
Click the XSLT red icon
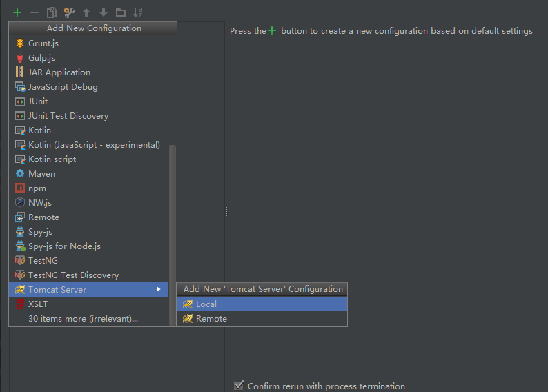click(x=20, y=304)
